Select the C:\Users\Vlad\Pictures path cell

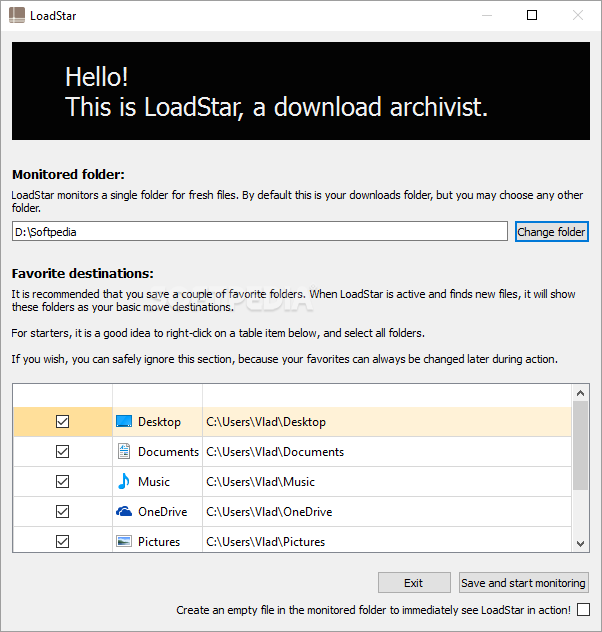coord(387,541)
